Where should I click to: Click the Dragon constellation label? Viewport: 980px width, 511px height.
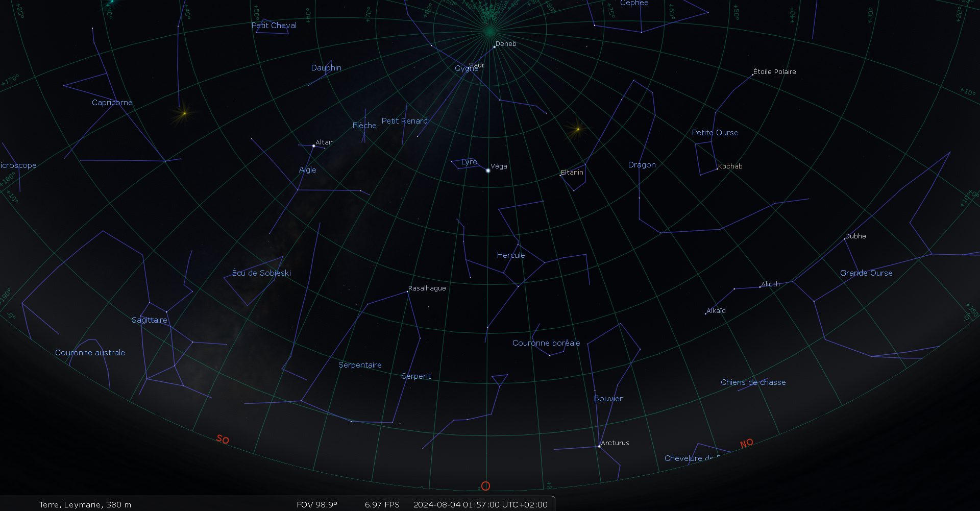[x=642, y=165]
